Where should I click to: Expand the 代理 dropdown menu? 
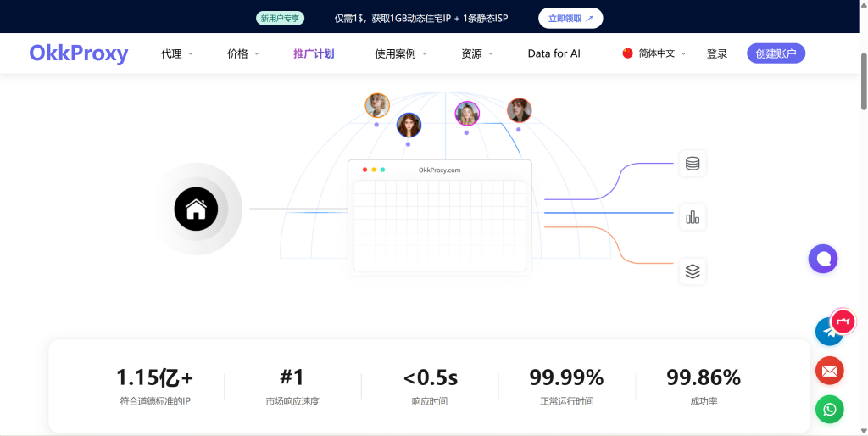[176, 53]
